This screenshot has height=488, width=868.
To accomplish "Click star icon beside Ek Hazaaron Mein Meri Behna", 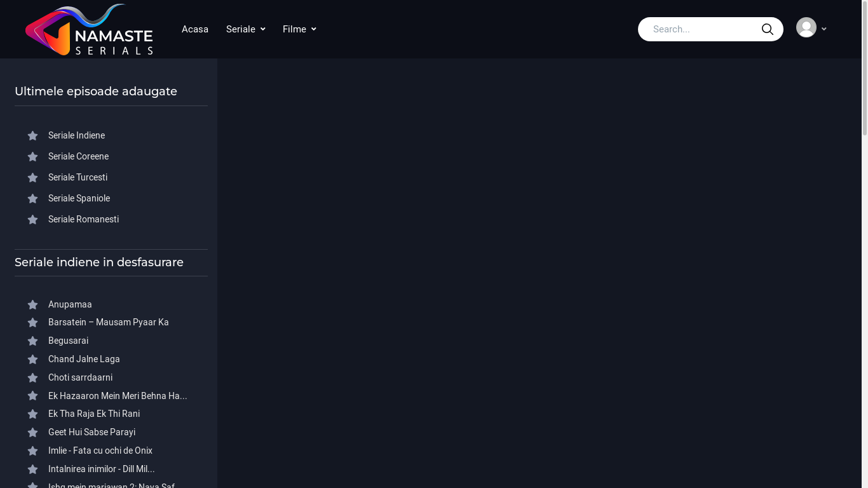I will (x=32, y=395).
